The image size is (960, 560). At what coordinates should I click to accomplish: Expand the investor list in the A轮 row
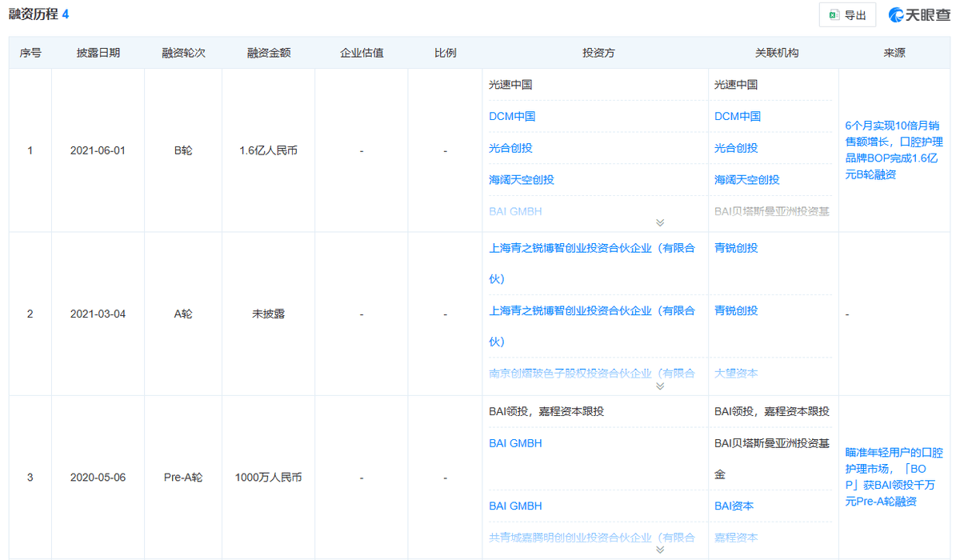pos(660,386)
